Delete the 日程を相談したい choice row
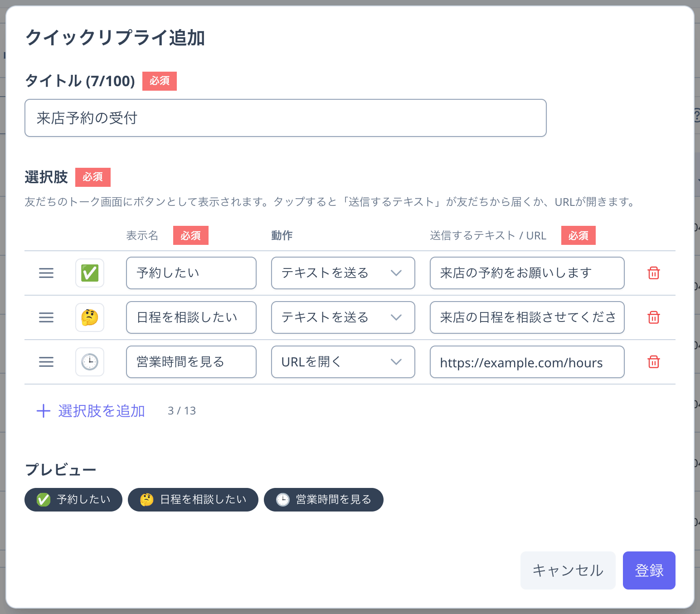Viewport: 700px width, 614px height. click(654, 317)
